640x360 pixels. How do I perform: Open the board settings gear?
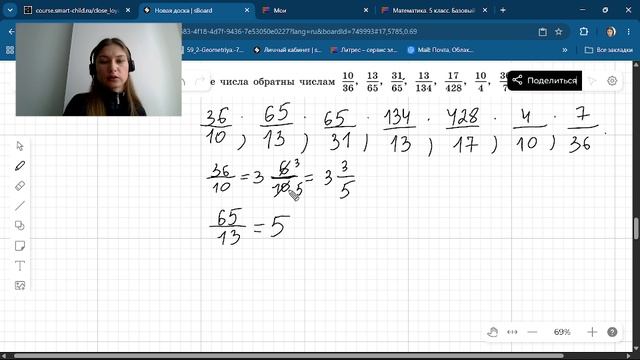[612, 81]
